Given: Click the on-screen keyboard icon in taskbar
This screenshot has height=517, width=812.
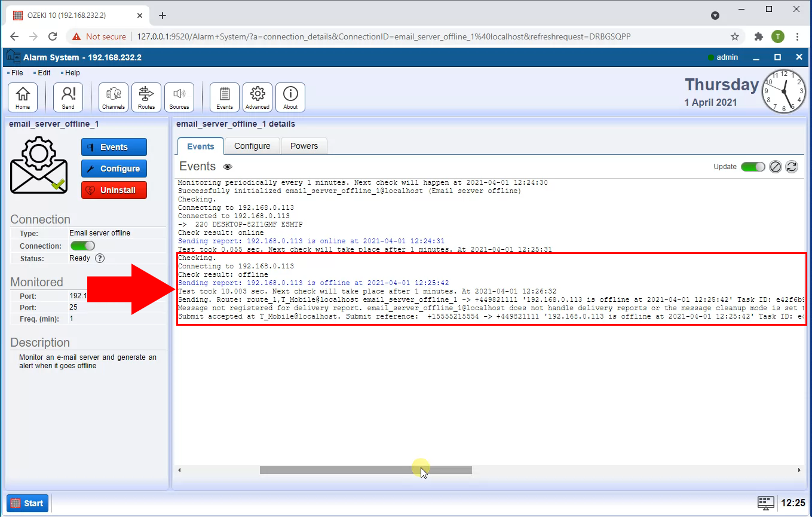Looking at the screenshot, I should click(x=766, y=503).
